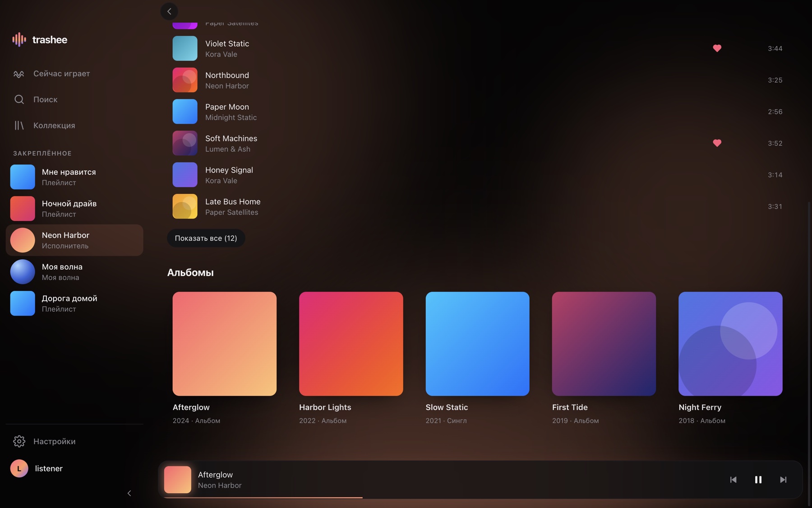Play Northbound track cover

click(x=185, y=80)
